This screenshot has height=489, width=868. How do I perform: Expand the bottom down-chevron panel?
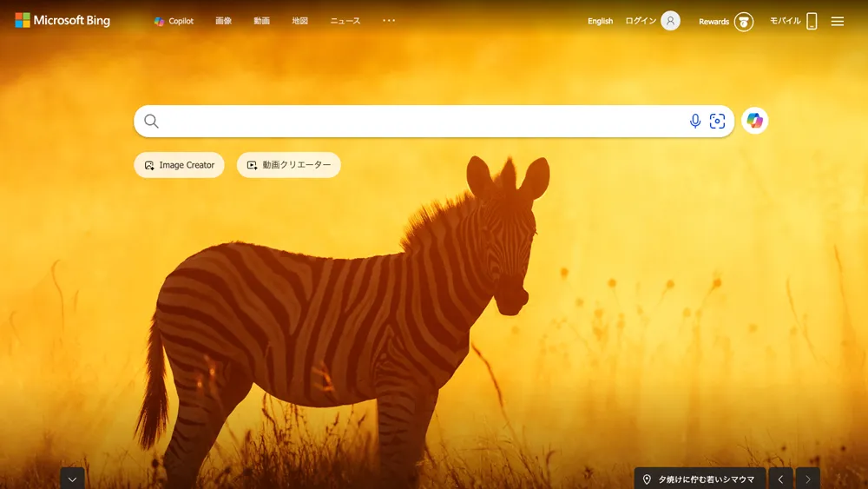(73, 479)
